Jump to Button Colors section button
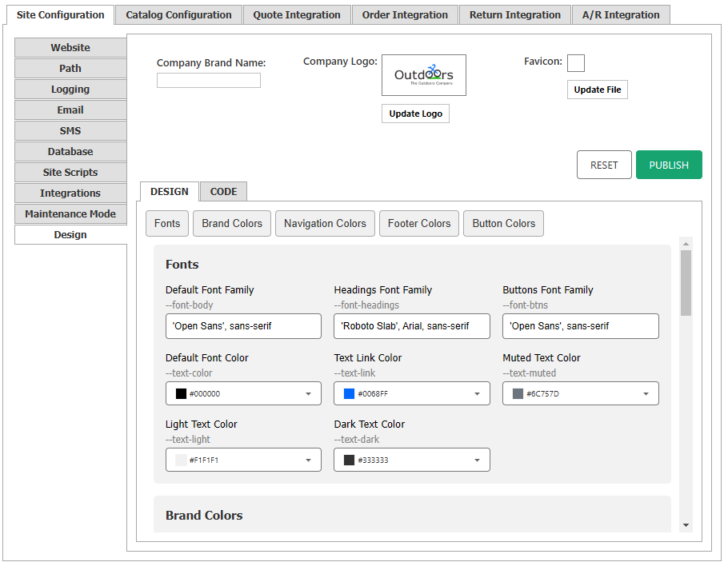Screen dimensions: 728x570 pos(504,224)
